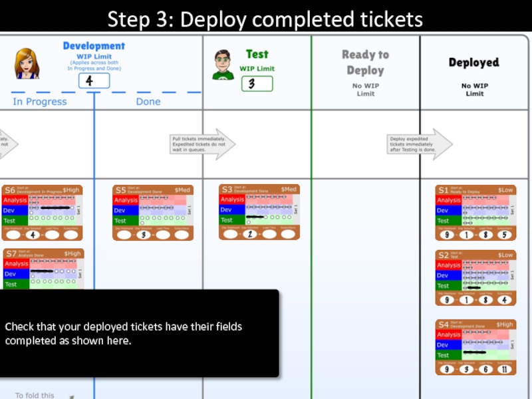The height and width of the screenshot is (399, 532).
Task: Click the Day Deployed oval '9' on ticket S4
Action: point(447,369)
